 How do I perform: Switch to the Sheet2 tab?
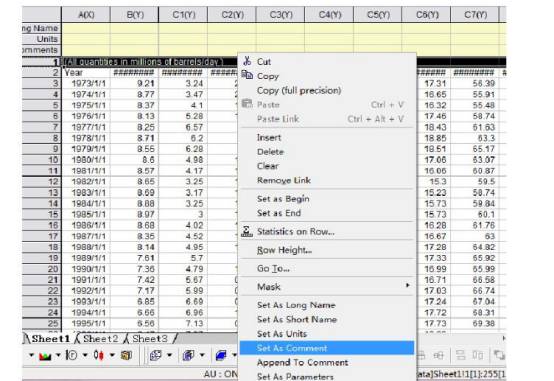(x=100, y=339)
